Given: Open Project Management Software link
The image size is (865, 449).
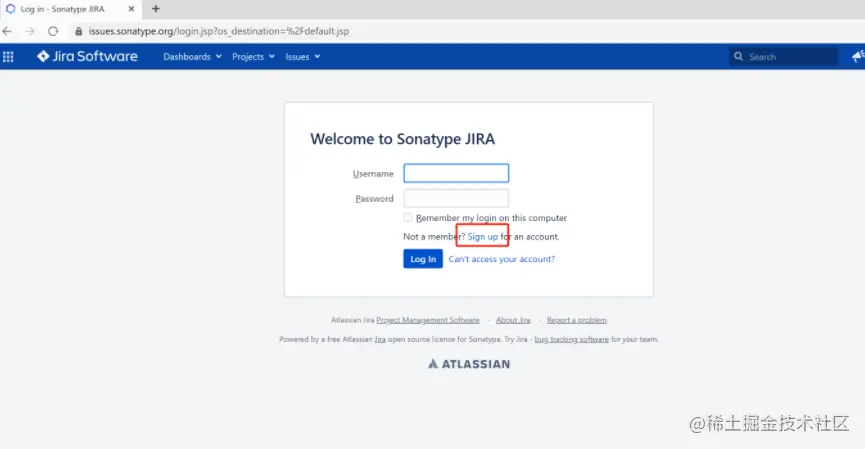Looking at the screenshot, I should point(428,320).
